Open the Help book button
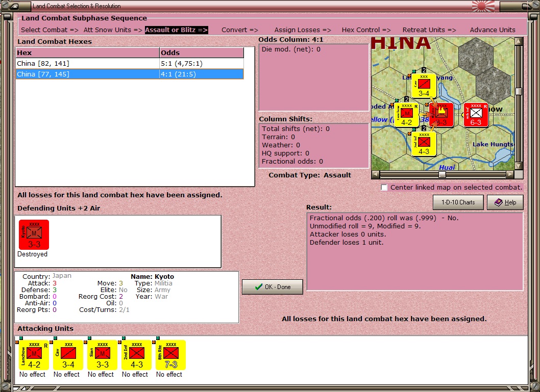540x392 pixels. coord(505,202)
